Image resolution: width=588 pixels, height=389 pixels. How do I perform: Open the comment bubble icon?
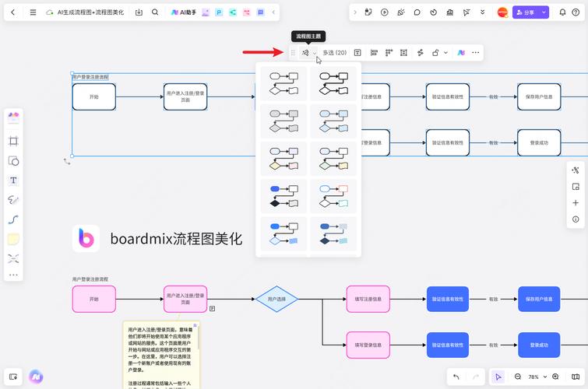coord(417,12)
